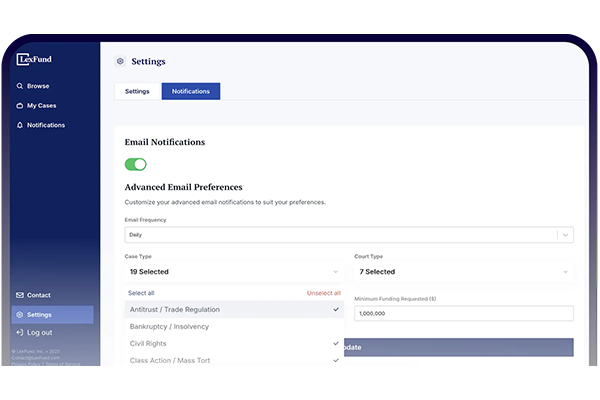Toggle Antitrust / Trade Regulation option
600x400 pixels.
click(234, 310)
